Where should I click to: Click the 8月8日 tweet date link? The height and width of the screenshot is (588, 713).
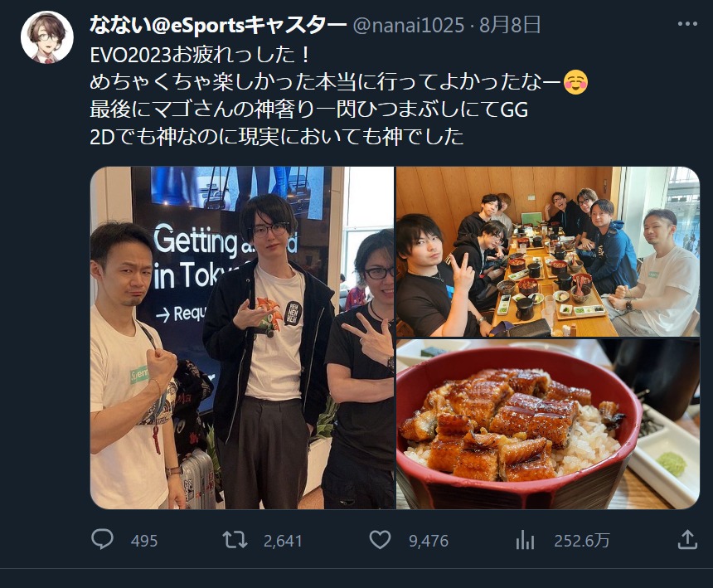coord(510,25)
